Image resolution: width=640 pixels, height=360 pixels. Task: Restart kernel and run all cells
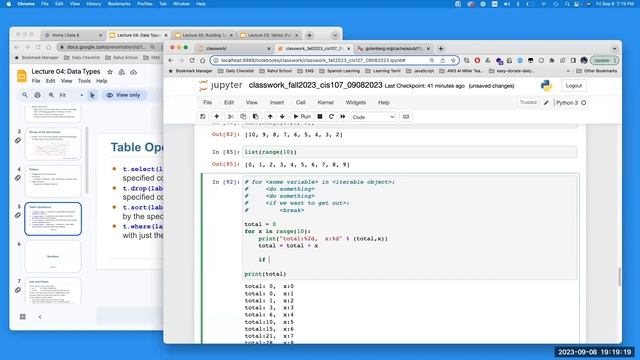tap(343, 117)
